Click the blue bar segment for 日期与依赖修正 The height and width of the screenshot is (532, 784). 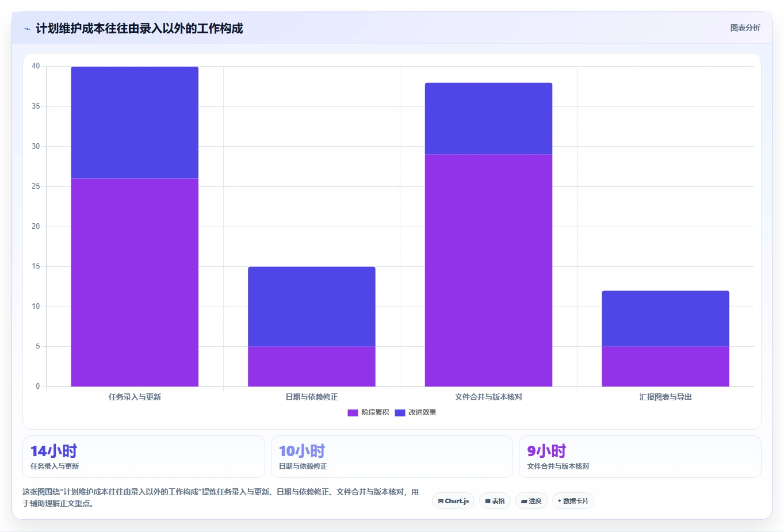pos(312,307)
